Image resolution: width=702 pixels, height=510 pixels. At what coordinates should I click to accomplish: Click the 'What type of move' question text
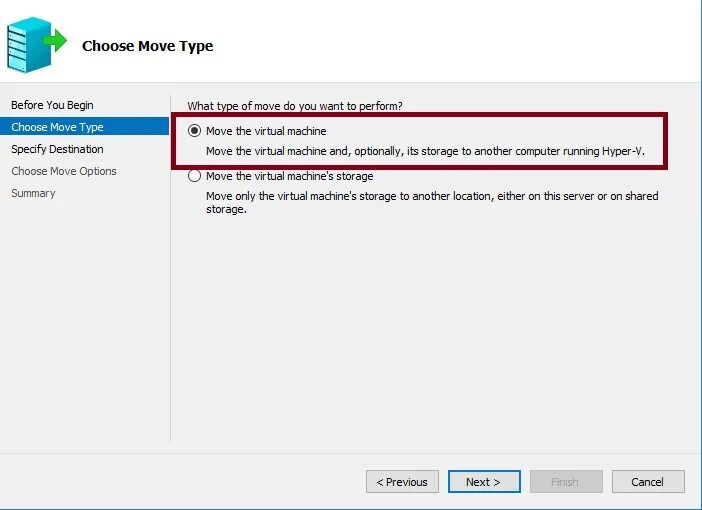(295, 106)
